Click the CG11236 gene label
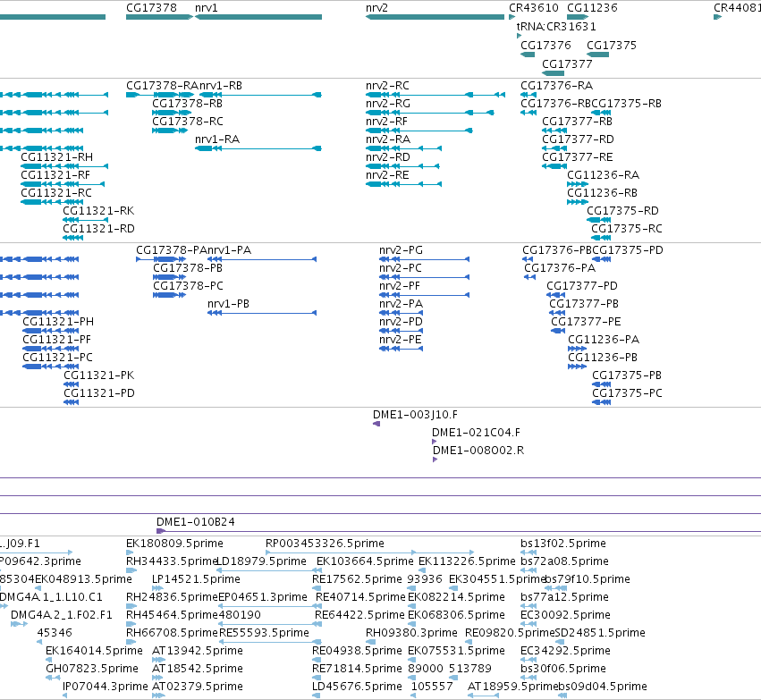The width and height of the screenshot is (761, 700). pos(592,8)
